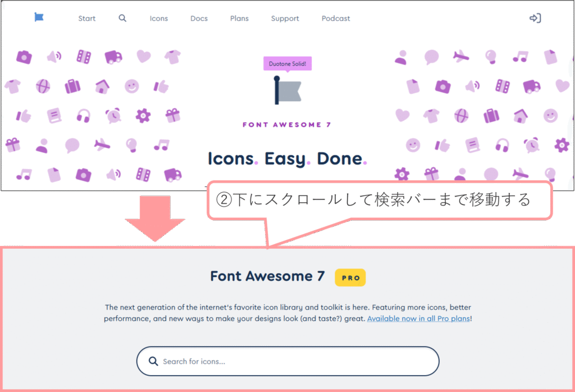Click the gear icon in the left icon grid

(x=143, y=116)
